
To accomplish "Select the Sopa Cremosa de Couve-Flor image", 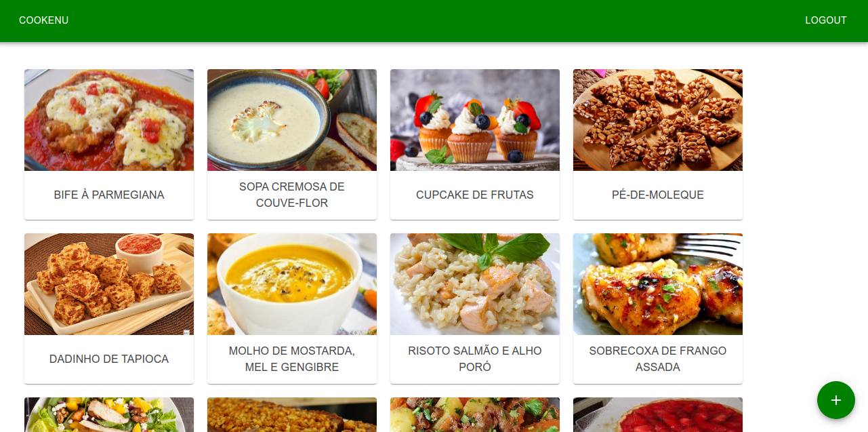I will (x=292, y=120).
